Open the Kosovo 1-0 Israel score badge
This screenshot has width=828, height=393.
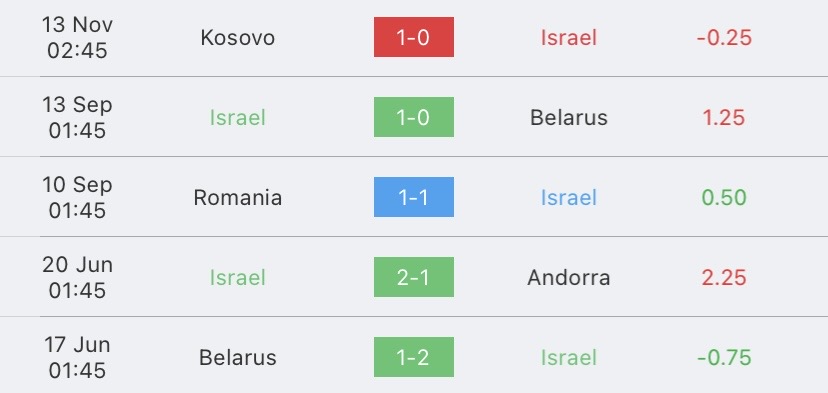point(413,37)
